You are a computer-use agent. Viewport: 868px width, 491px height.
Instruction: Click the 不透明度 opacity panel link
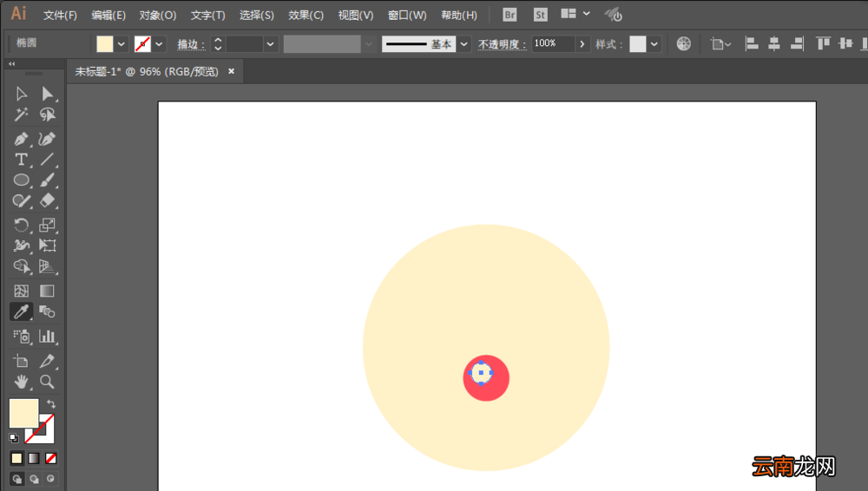click(502, 44)
